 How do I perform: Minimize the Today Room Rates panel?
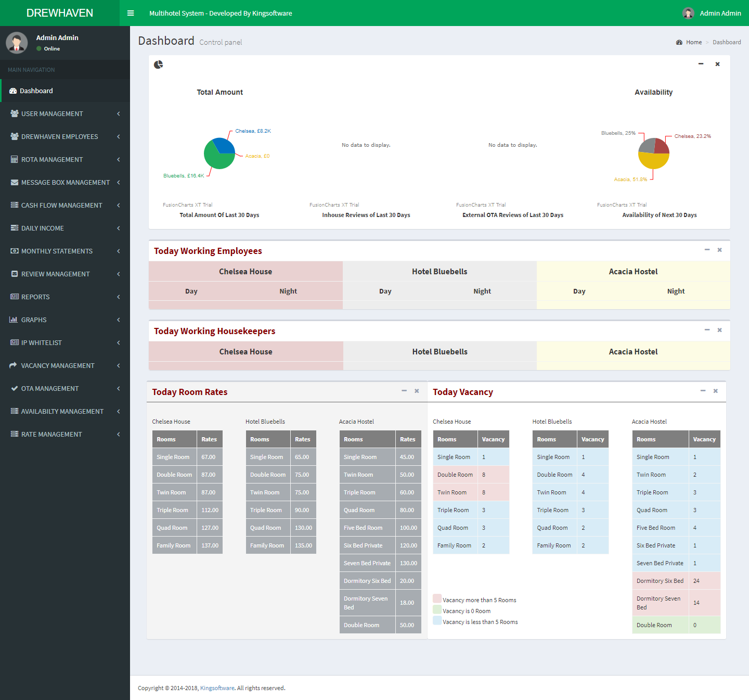(404, 390)
